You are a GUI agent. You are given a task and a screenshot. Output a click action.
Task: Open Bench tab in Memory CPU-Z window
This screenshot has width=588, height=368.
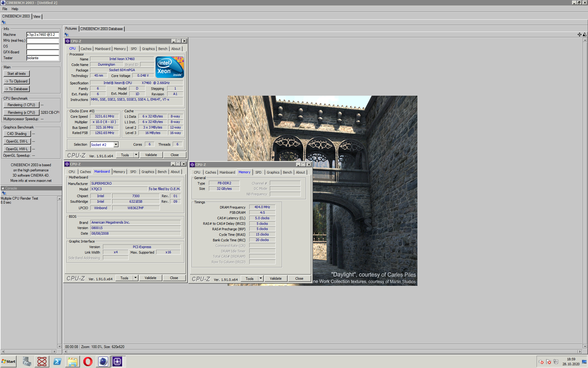[287, 172]
